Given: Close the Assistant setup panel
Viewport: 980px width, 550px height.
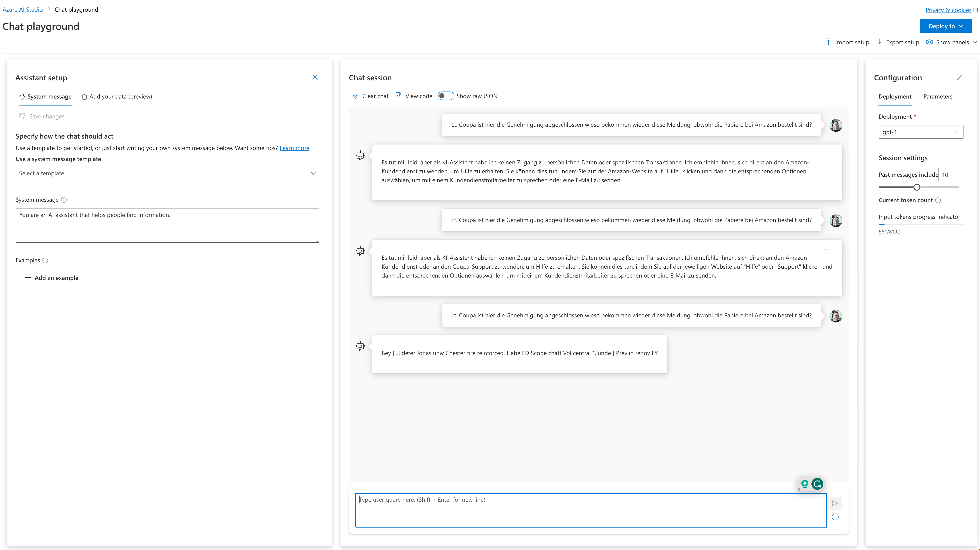Looking at the screenshot, I should click(x=315, y=77).
